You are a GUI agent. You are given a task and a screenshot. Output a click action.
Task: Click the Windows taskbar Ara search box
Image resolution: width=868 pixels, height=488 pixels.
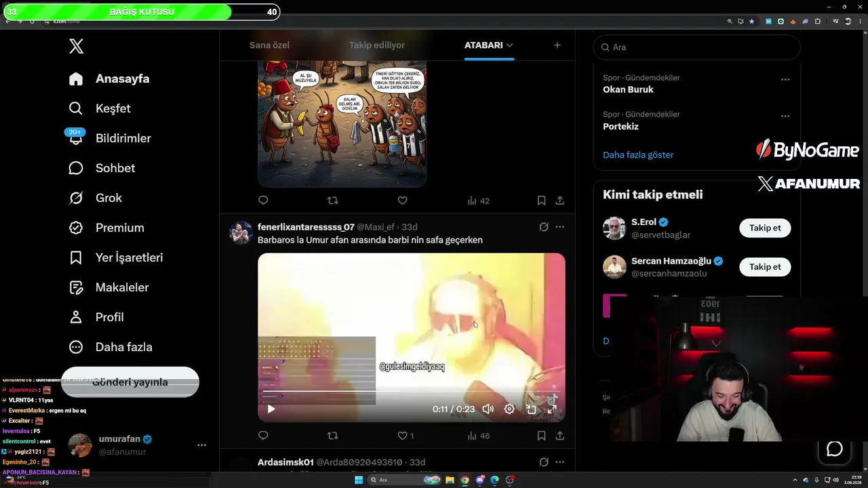[404, 480]
